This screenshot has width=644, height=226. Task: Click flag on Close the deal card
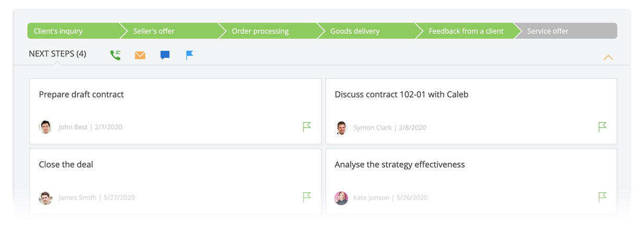point(307,197)
